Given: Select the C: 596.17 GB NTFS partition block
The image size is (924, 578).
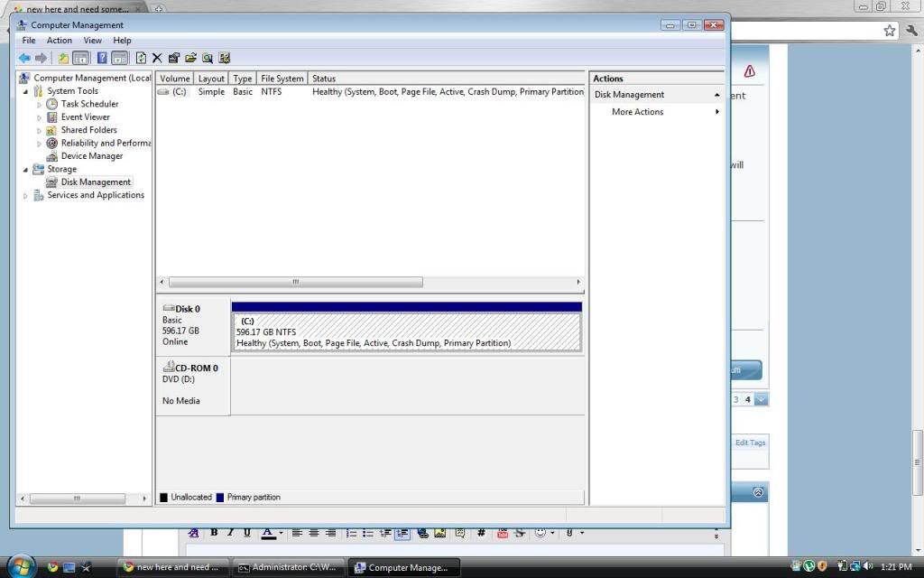Looking at the screenshot, I should click(x=407, y=332).
